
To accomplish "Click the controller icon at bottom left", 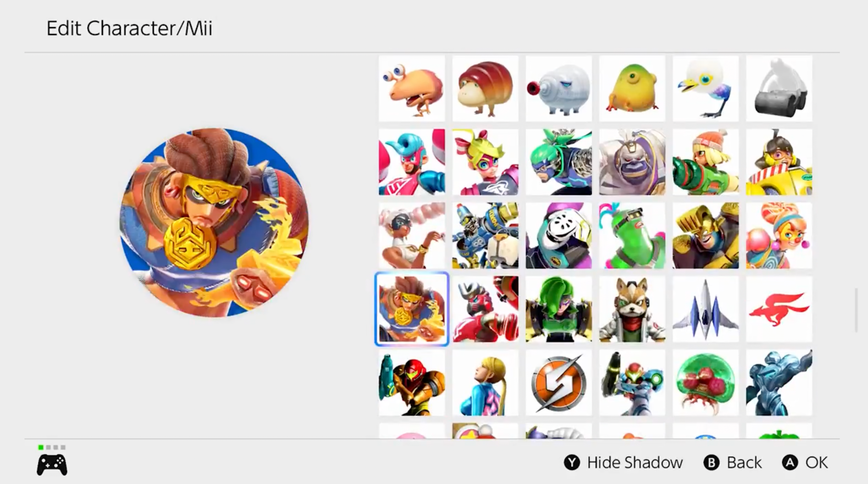I will 52,465.
